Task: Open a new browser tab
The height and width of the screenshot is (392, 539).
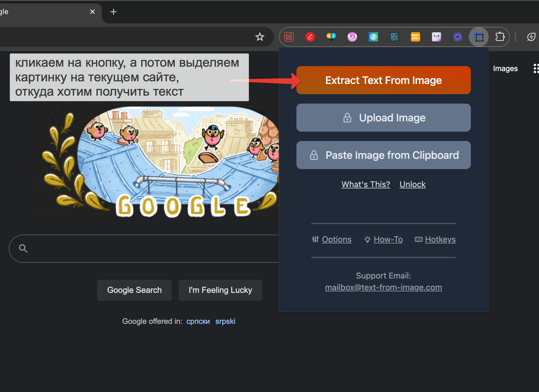Action: click(113, 12)
